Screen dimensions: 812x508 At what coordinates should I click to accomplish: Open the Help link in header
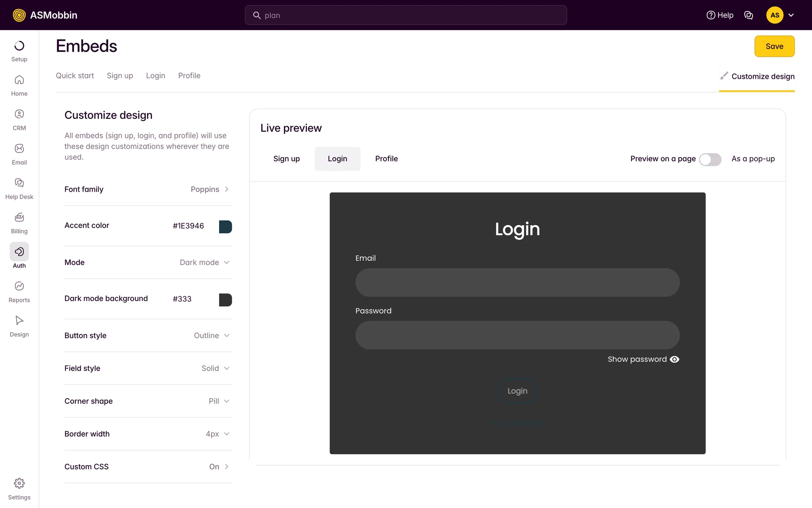pos(720,15)
